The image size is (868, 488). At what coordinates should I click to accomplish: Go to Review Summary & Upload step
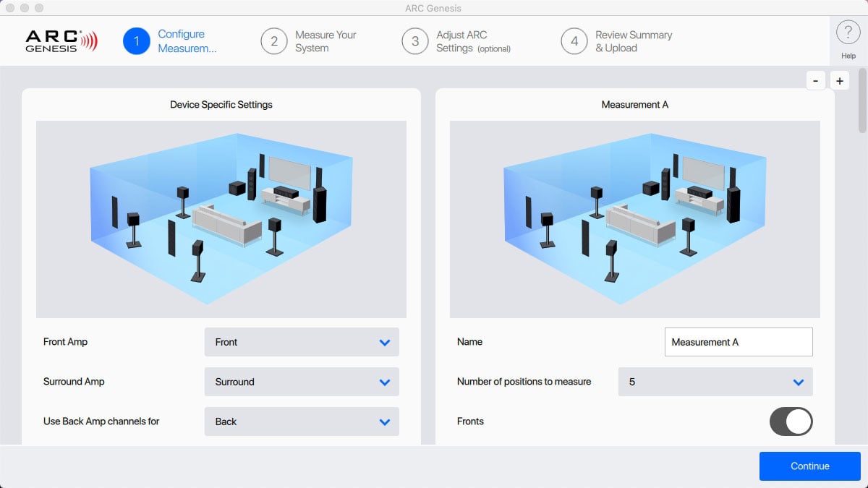pyautogui.click(x=634, y=41)
